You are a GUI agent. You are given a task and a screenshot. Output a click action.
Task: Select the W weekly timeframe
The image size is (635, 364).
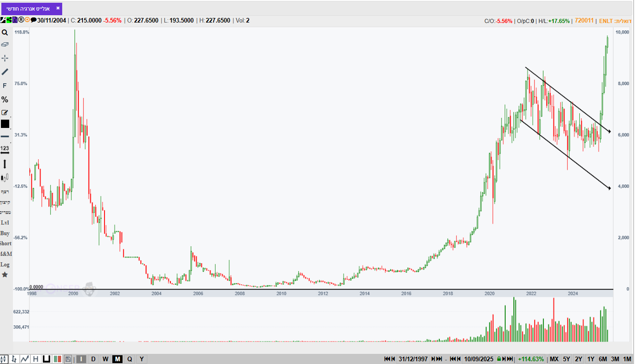tap(105, 359)
